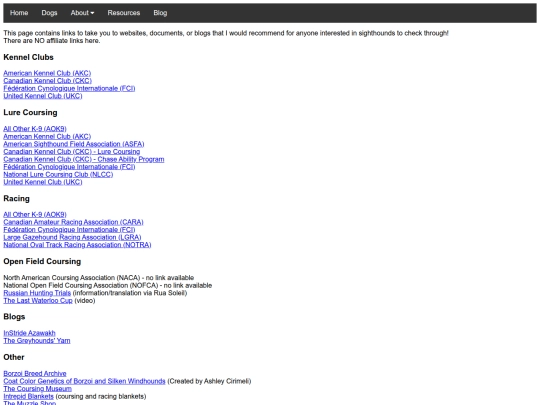The width and height of the screenshot is (540, 405).
Task: Click '(Created by Ashley Cirimeli)' text
Action: coord(209,381)
